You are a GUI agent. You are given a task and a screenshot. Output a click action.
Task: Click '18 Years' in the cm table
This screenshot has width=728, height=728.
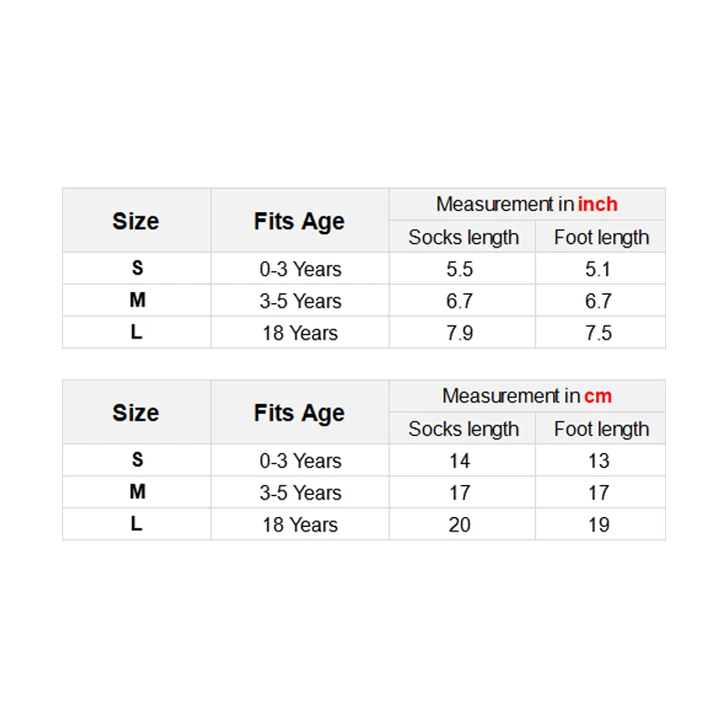[x=300, y=525]
